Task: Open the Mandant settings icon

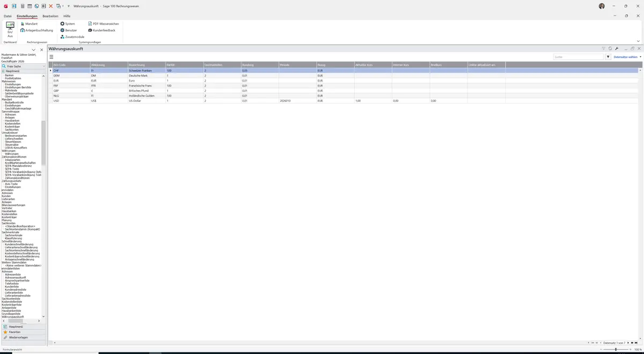Action: 22,24
